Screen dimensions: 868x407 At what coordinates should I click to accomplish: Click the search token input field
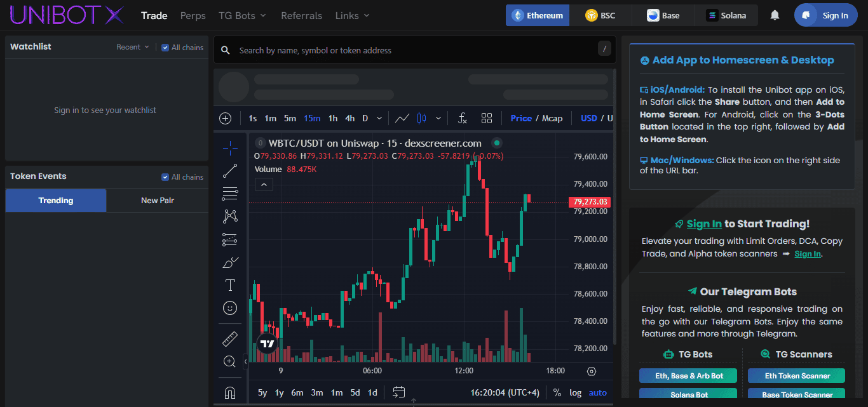(x=414, y=50)
